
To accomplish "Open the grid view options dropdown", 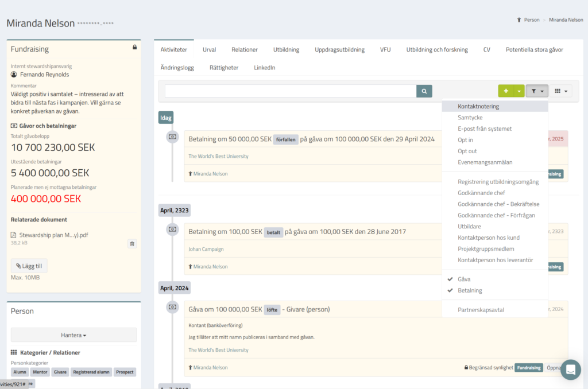I will [561, 91].
